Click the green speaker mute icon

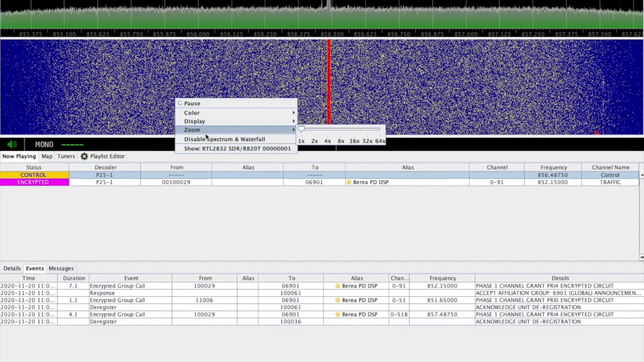[x=12, y=144]
